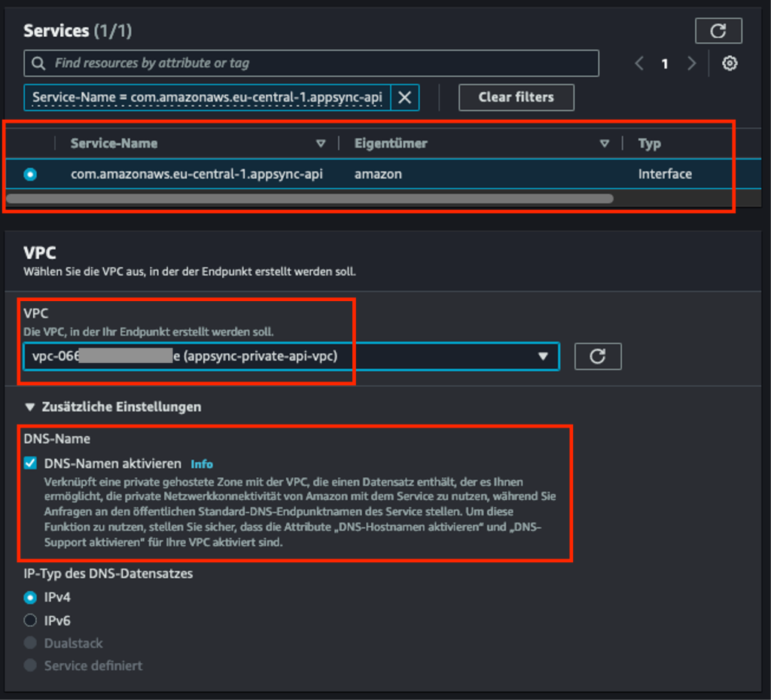Remove the Service-Name filter tag
This screenshot has width=771, height=700.
pos(404,97)
